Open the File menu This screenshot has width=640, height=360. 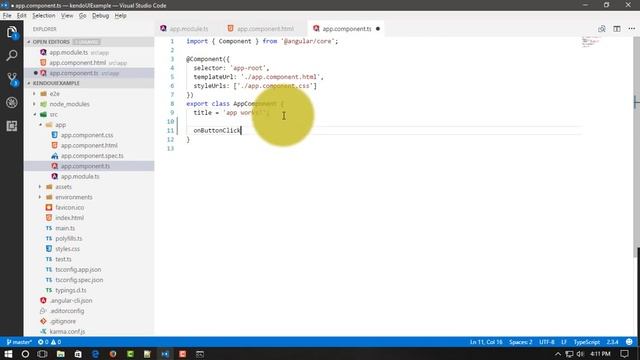(x=7, y=16)
